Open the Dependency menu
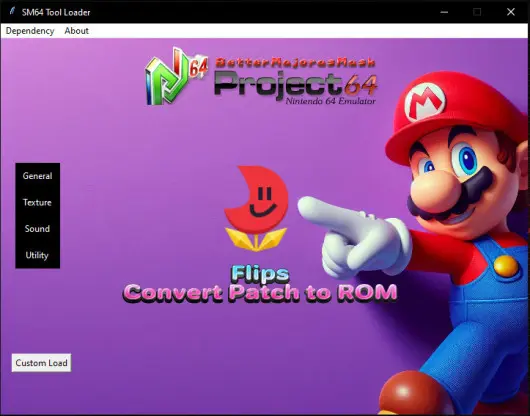The width and height of the screenshot is (530, 416). pyautogui.click(x=30, y=31)
